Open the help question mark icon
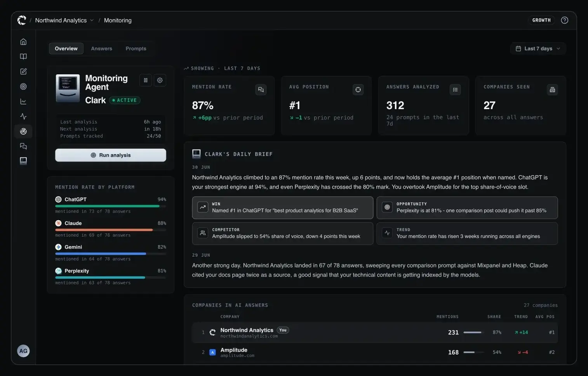Screen dimensions: 588x376 (564, 20)
